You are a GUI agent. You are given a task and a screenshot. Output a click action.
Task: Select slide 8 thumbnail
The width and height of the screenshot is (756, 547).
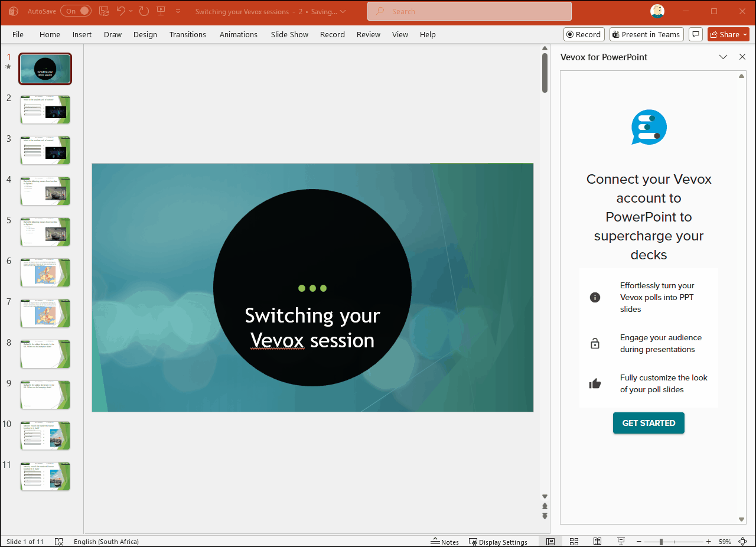point(45,354)
